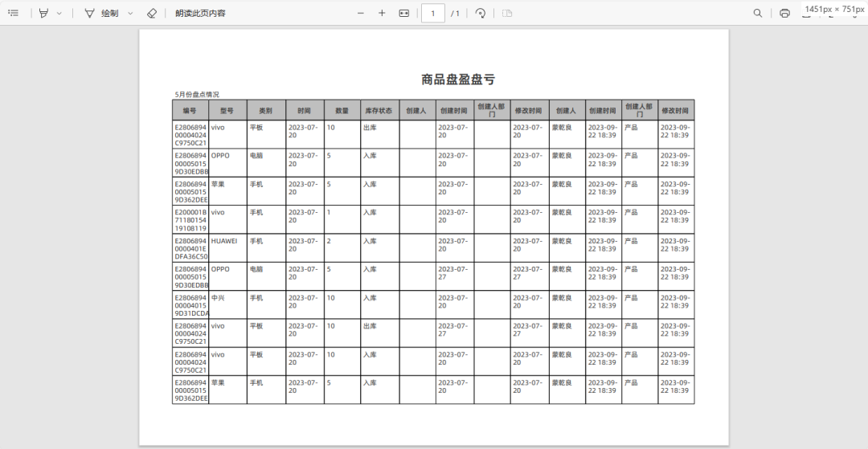Click the 编号 column header
868x449 pixels.
tap(190, 111)
